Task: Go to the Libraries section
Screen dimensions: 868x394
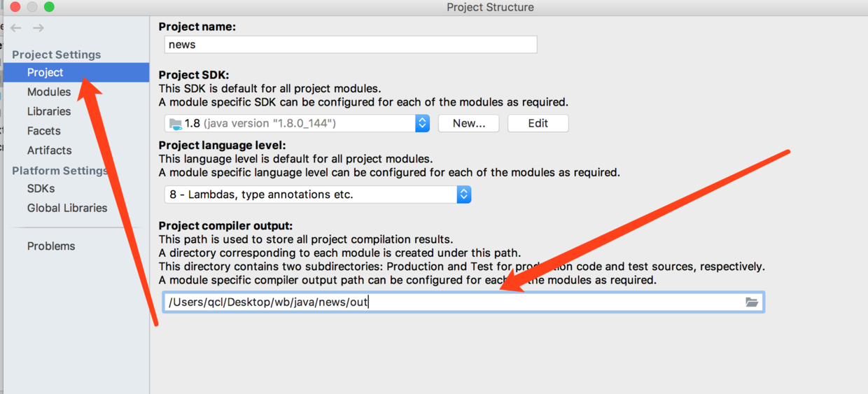Action: click(49, 112)
